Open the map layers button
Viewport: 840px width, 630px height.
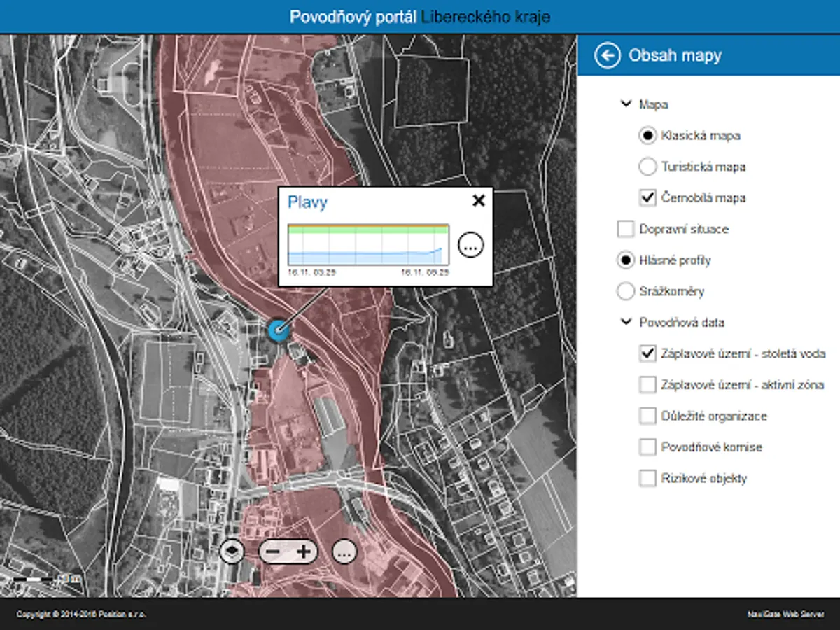pyautogui.click(x=232, y=552)
